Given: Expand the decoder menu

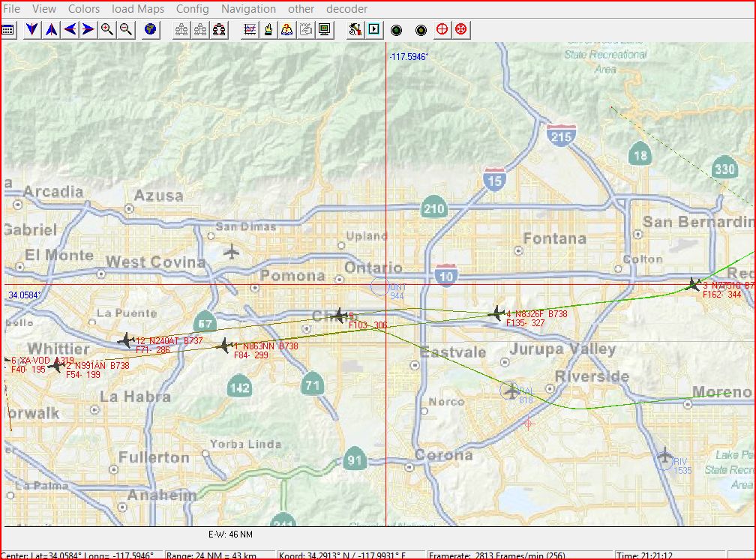Looking at the screenshot, I should click(x=346, y=9).
